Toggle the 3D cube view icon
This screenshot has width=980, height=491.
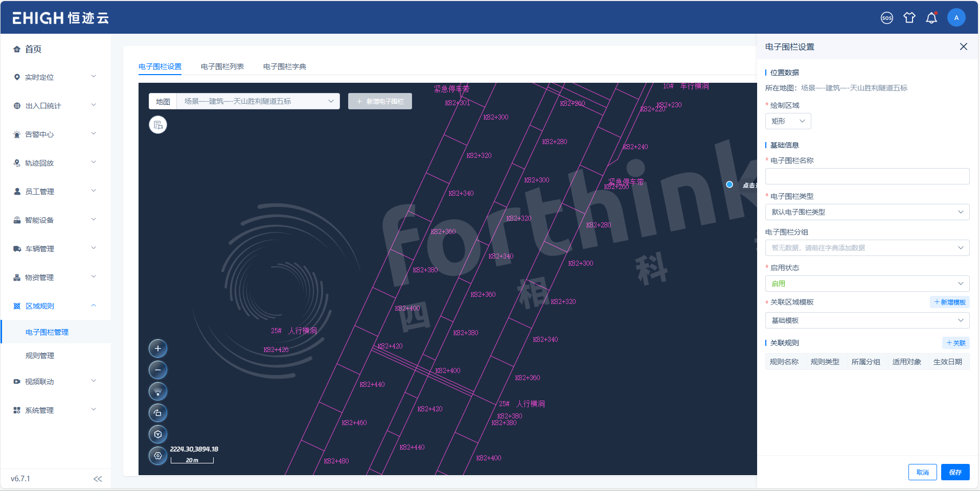coord(158,434)
